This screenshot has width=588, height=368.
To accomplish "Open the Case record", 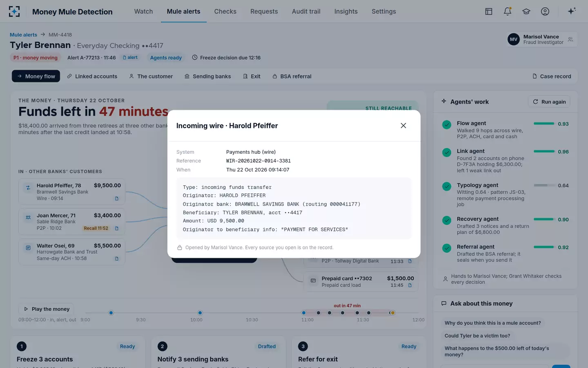I will [x=552, y=76].
